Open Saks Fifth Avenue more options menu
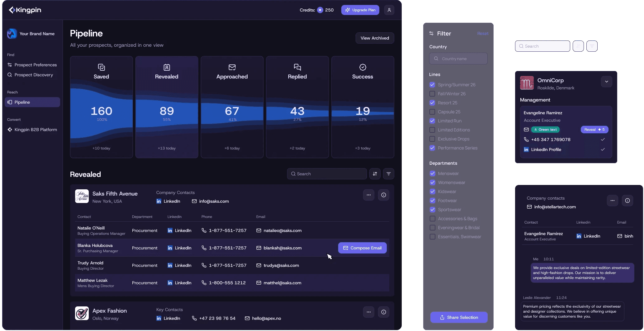The height and width of the screenshot is (331, 644). (x=369, y=195)
